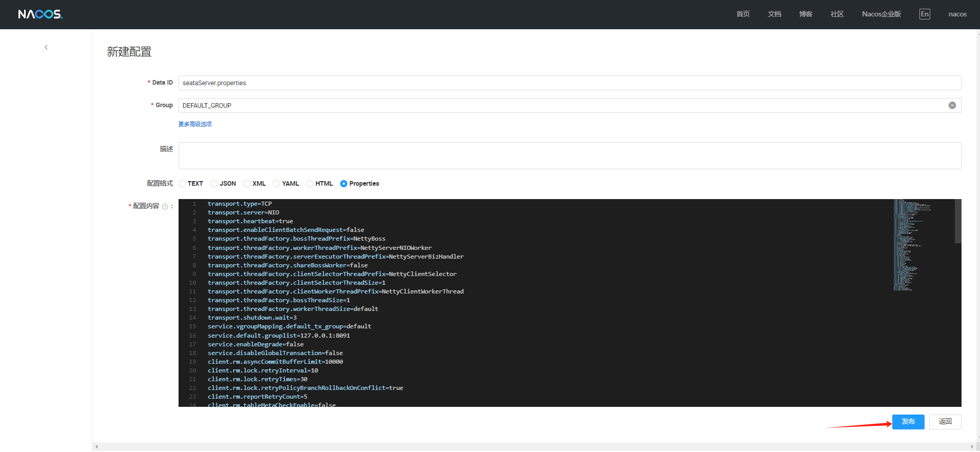Click line transport.shutdown.wait=3
Viewport: 980px width, 452px height.
[x=252, y=318]
